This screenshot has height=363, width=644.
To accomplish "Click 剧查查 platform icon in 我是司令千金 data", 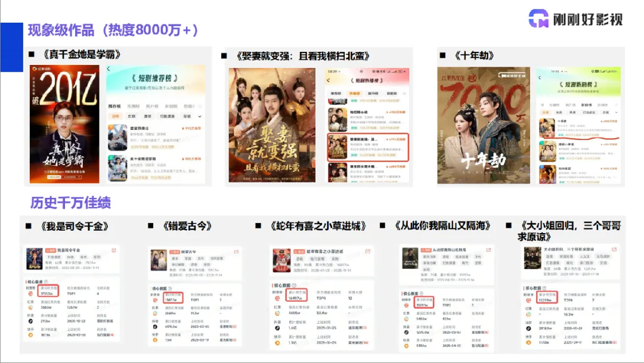I will [x=30, y=294].
